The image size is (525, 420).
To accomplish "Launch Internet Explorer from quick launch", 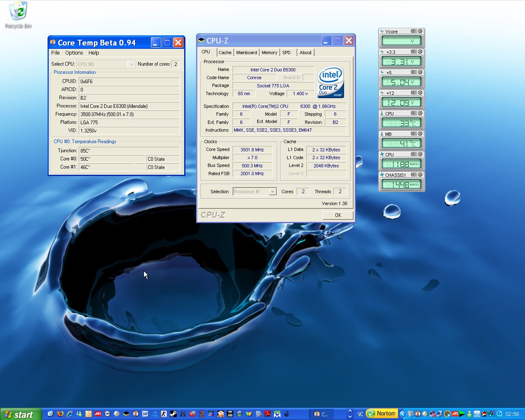I will [x=70, y=414].
